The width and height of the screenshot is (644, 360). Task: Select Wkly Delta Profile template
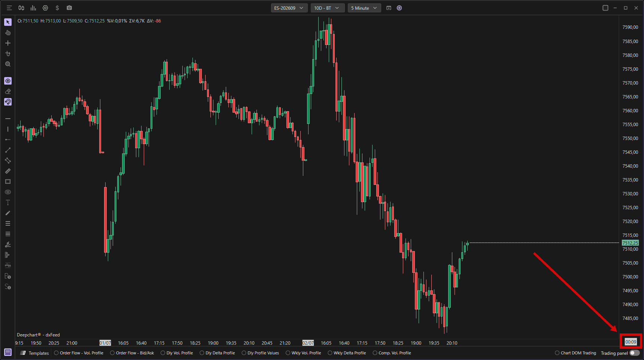point(347,353)
